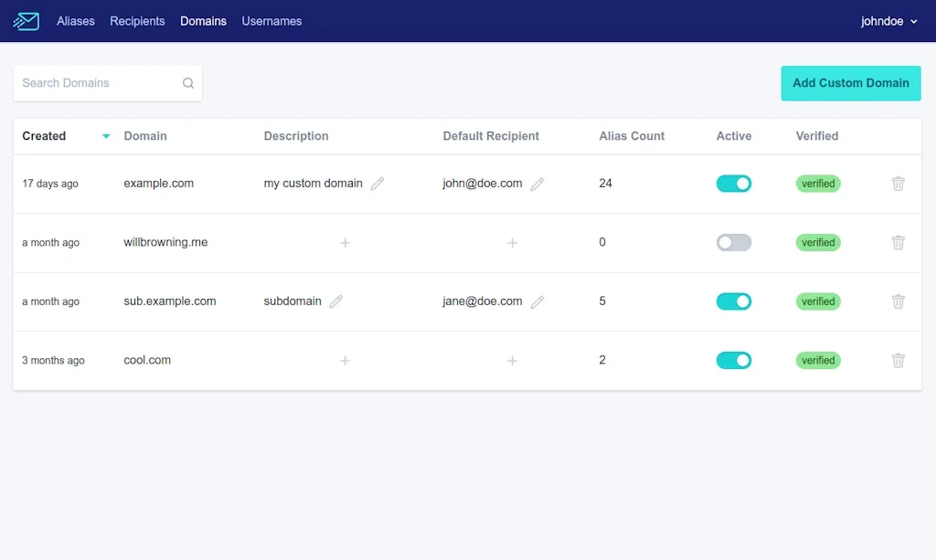936x560 pixels.
Task: Click the search magnifier icon
Action: pyautogui.click(x=188, y=83)
